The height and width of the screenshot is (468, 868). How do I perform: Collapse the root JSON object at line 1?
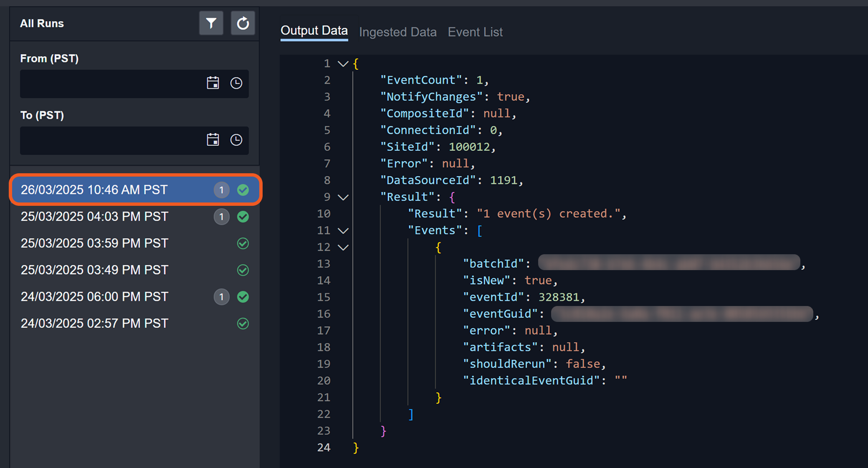click(x=343, y=64)
